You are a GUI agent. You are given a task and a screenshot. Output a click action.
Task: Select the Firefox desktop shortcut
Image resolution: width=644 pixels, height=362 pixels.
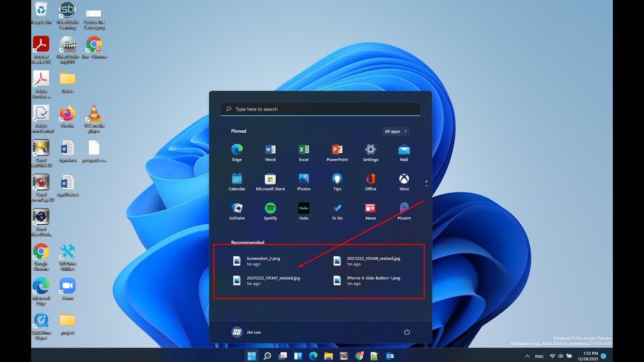(x=67, y=117)
